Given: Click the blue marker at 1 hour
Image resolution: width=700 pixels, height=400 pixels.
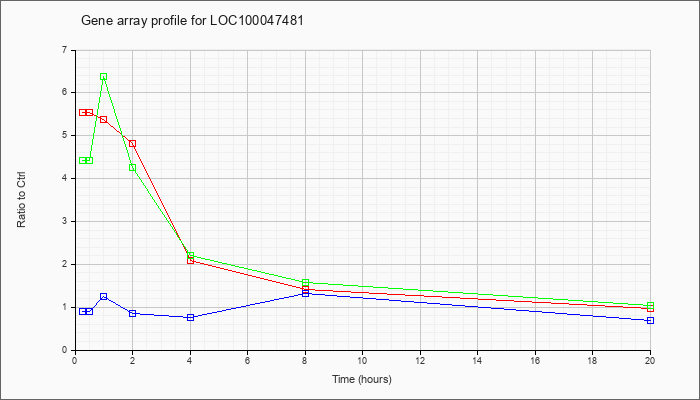Looking at the screenshot, I should click(104, 296).
